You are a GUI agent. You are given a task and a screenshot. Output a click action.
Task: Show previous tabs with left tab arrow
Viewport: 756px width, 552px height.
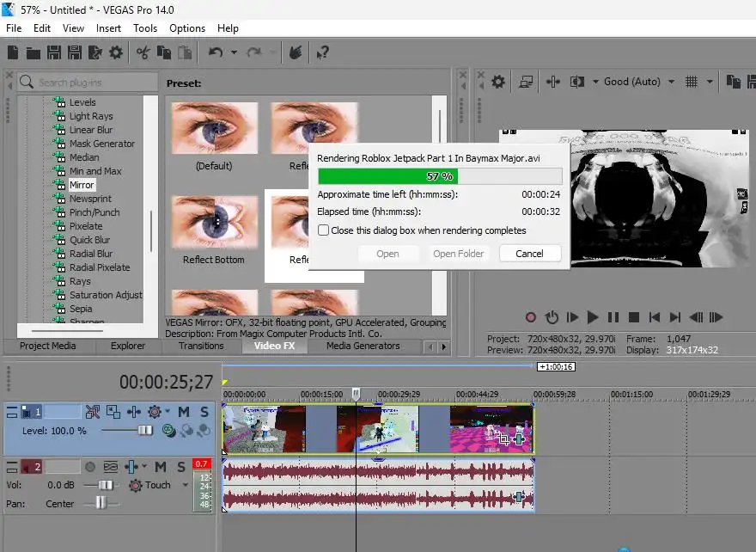pyautogui.click(x=431, y=347)
